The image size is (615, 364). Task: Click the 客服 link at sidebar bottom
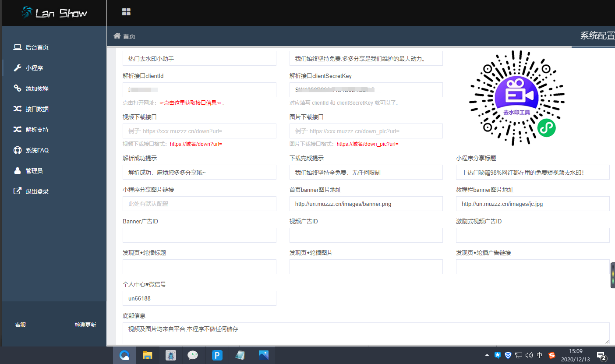(x=21, y=325)
